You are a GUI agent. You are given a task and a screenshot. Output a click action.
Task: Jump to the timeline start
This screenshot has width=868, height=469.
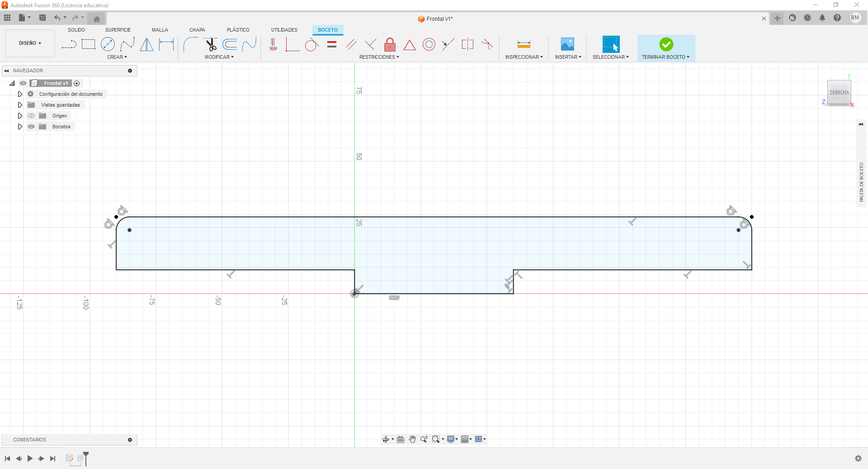tap(7, 458)
